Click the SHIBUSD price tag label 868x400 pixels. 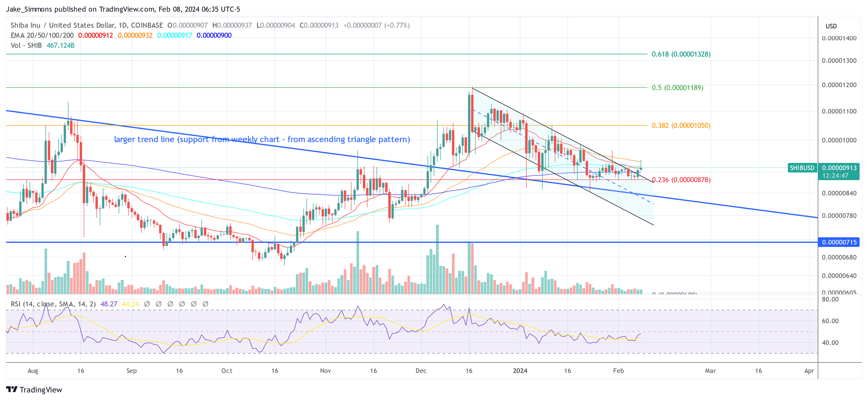pyautogui.click(x=802, y=168)
